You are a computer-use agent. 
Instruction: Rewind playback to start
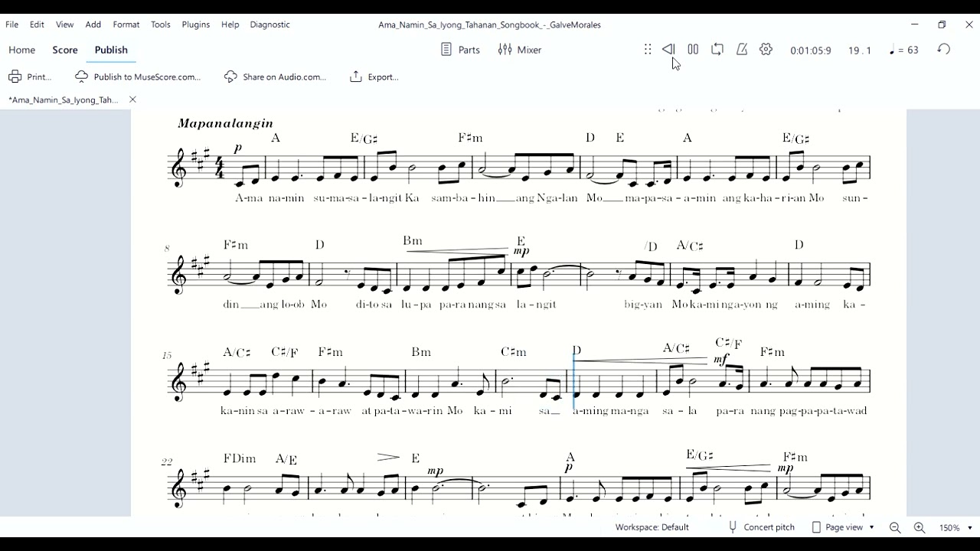point(668,50)
